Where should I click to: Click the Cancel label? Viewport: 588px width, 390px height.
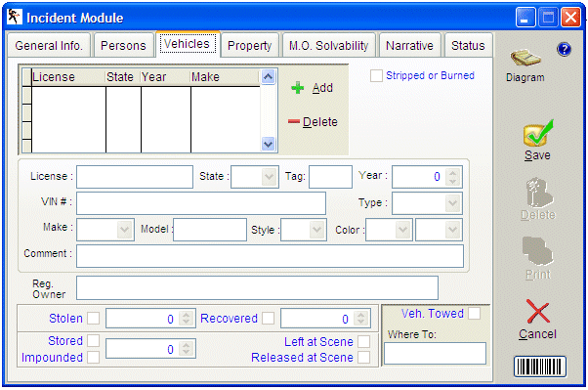click(x=538, y=333)
